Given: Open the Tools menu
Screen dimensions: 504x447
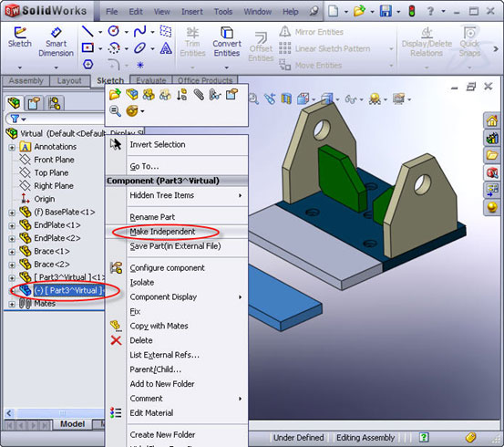Looking at the screenshot, I should [x=223, y=12].
